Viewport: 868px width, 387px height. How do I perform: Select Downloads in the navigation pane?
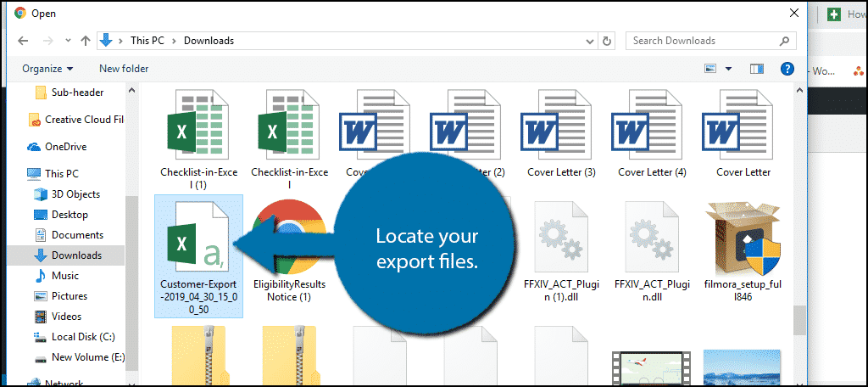(x=68, y=255)
